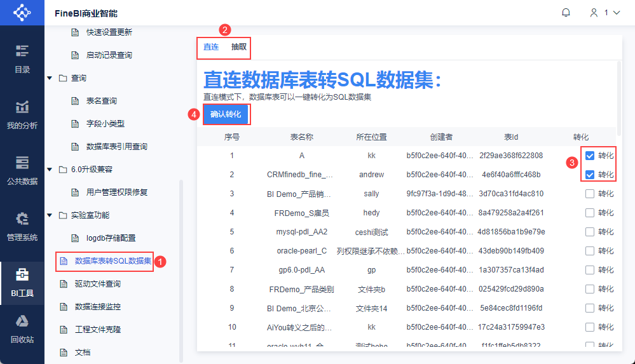
Task: Open logdb存储配置 entry
Action: [111, 238]
